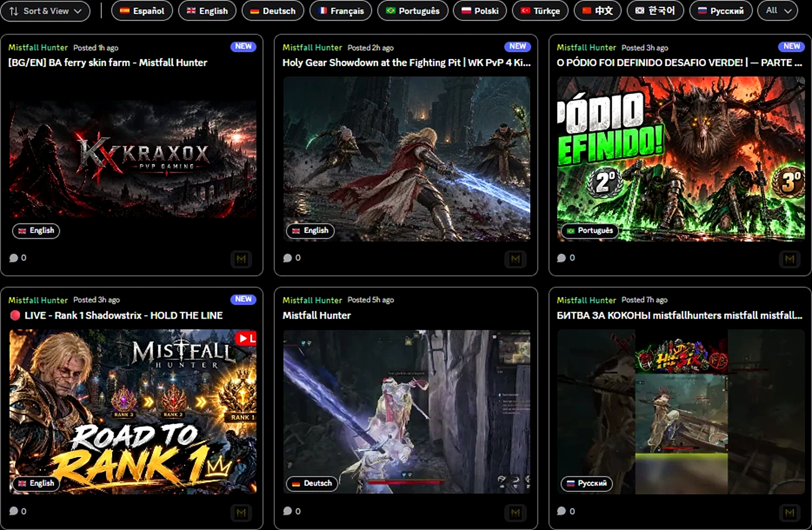Select the Türkçe language filter
812x530 pixels.
point(540,11)
